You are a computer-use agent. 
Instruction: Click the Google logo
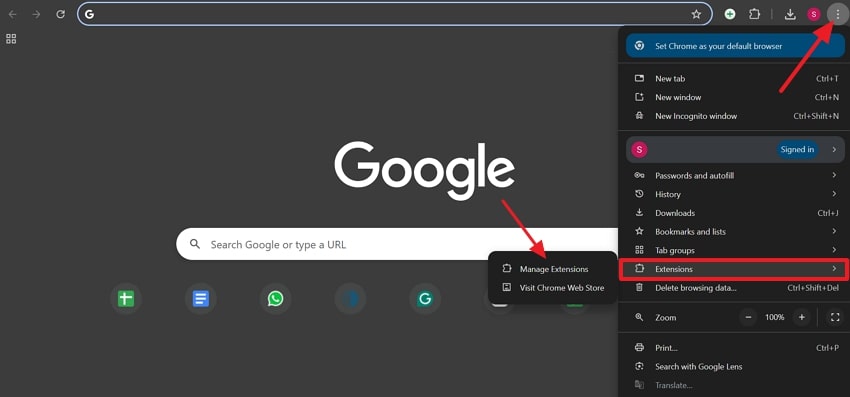[424, 170]
